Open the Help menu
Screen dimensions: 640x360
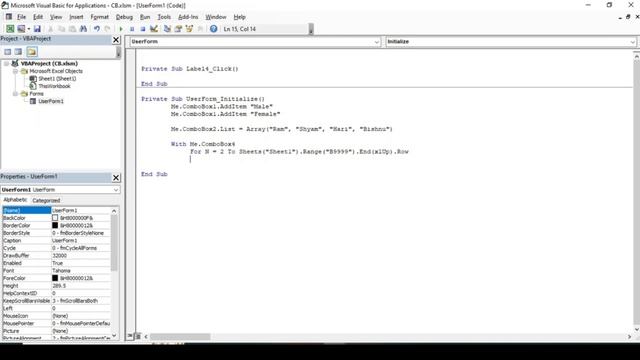[x=239, y=17]
